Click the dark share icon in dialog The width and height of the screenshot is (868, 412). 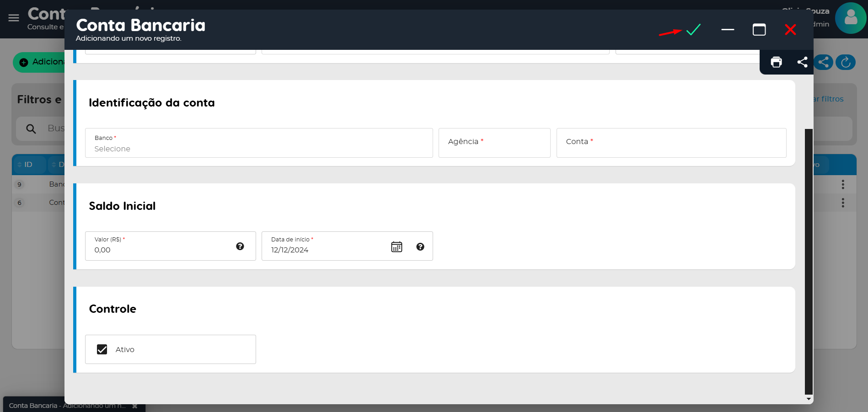pos(802,62)
